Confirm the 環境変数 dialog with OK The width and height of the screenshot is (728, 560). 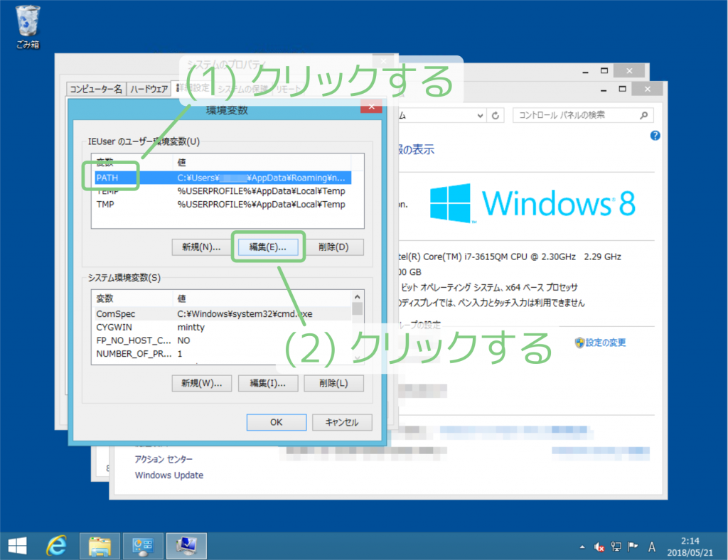coord(277,422)
